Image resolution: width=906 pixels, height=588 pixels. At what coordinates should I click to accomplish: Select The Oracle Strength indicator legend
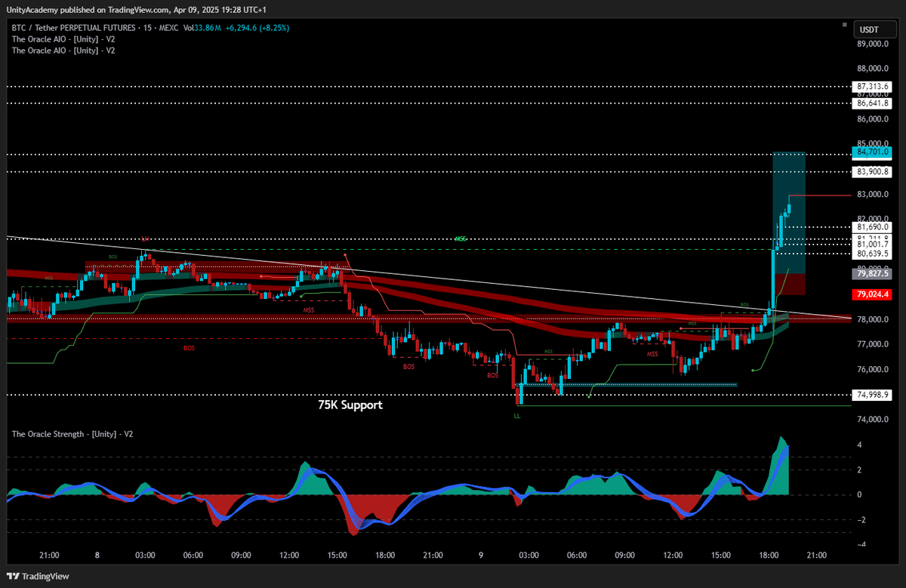click(x=72, y=434)
